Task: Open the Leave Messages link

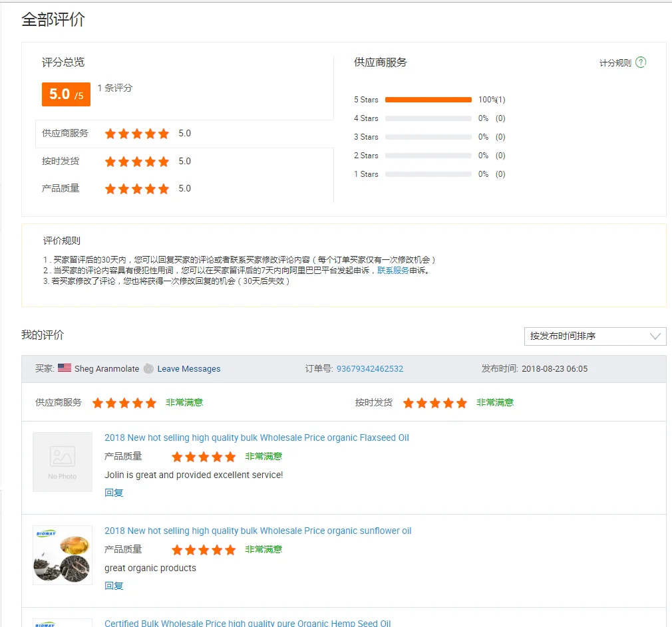Action: point(188,369)
